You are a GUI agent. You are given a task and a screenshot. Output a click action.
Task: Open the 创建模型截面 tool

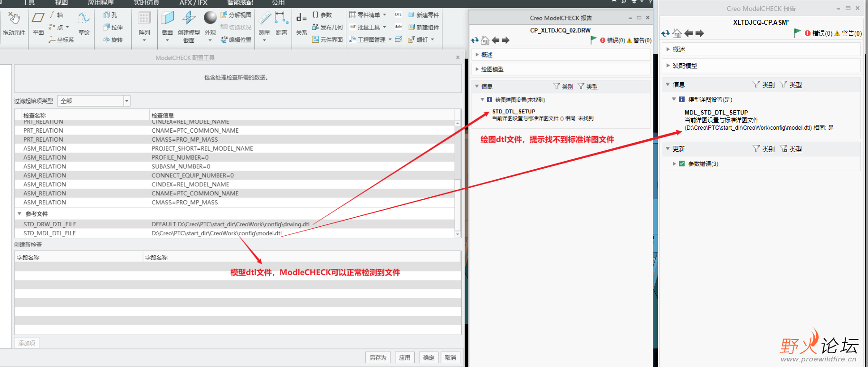point(189,27)
